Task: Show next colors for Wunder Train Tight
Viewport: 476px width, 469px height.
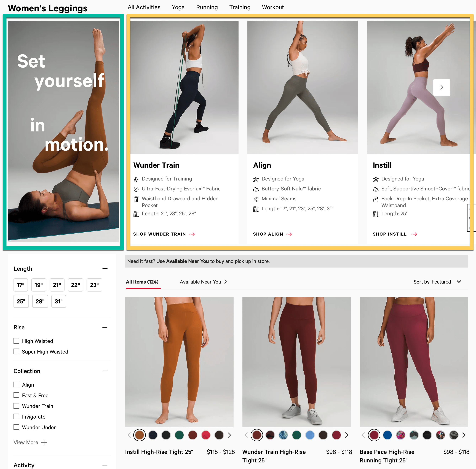Action: 347,435
